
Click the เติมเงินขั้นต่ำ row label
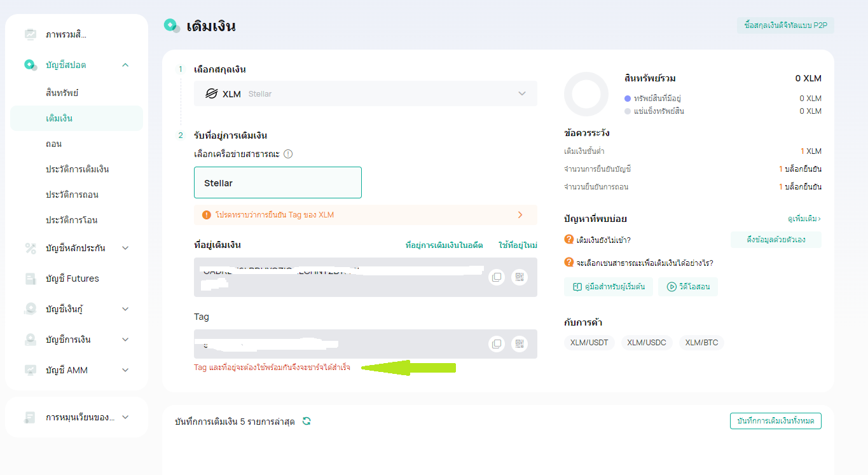pos(584,151)
